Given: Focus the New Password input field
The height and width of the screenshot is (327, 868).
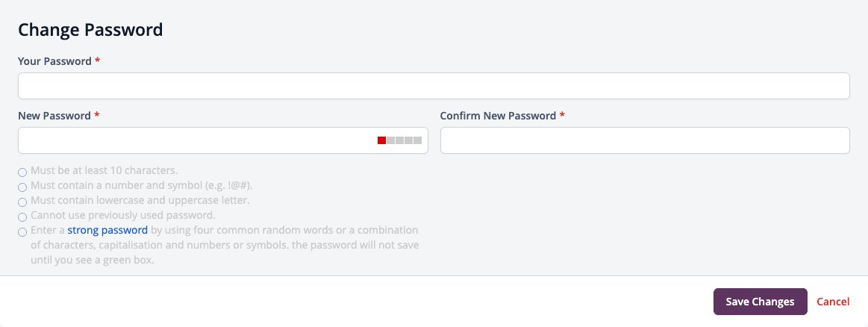Looking at the screenshot, I should pos(223,140).
